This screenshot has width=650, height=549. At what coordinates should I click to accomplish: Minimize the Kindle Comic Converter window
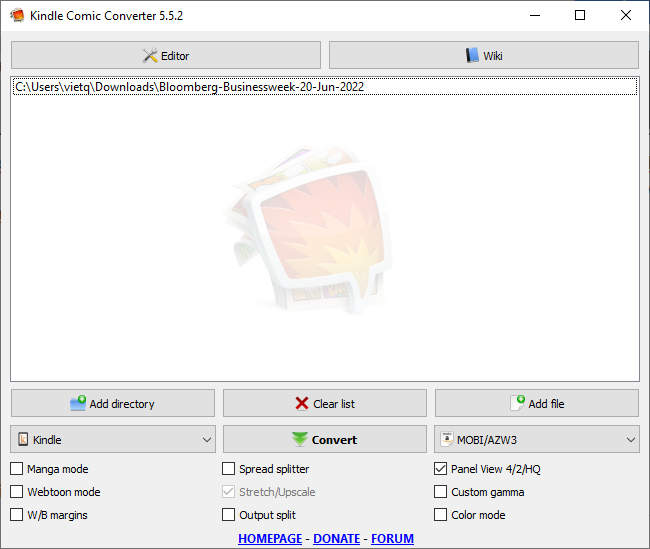point(535,15)
